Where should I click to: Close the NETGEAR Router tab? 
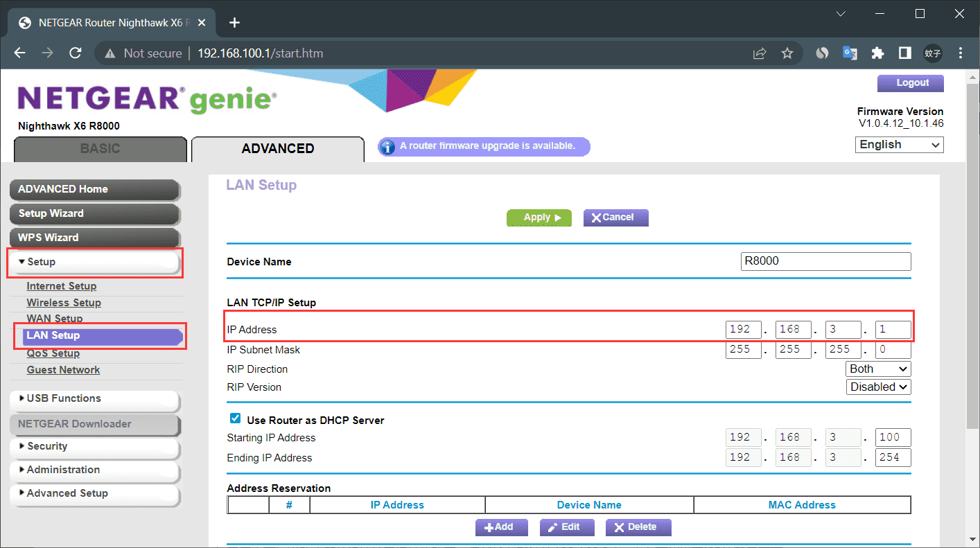tap(202, 23)
